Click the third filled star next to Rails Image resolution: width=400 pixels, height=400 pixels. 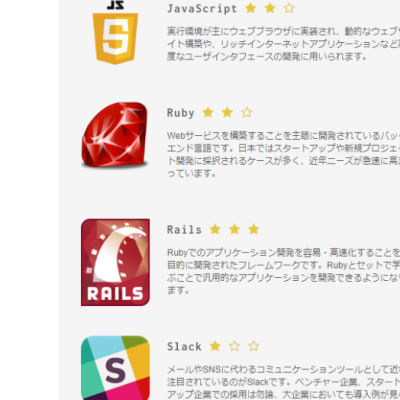[254, 229]
